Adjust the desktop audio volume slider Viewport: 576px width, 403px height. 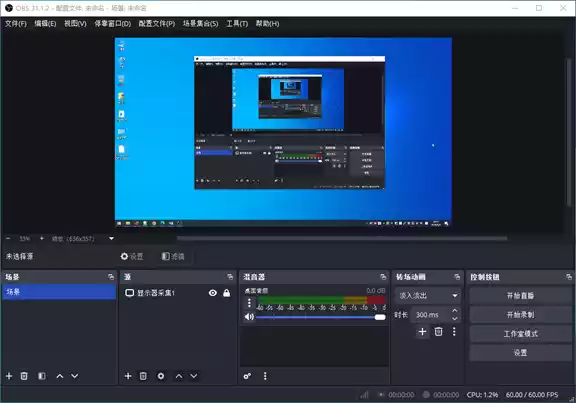tap(320, 317)
